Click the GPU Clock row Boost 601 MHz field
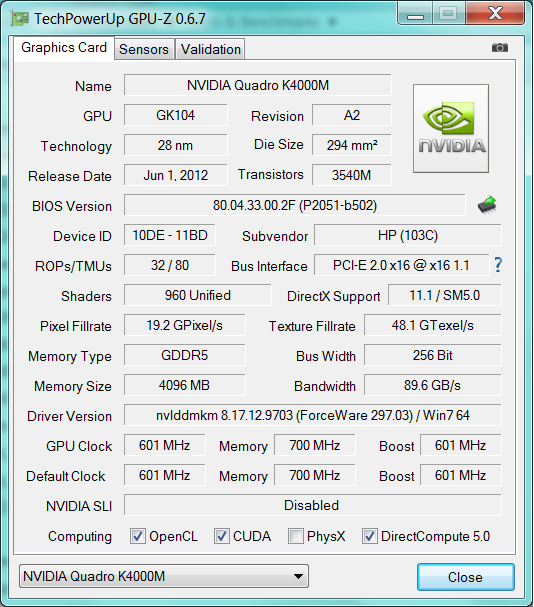Viewport: 534px width, 607px height. click(x=460, y=445)
